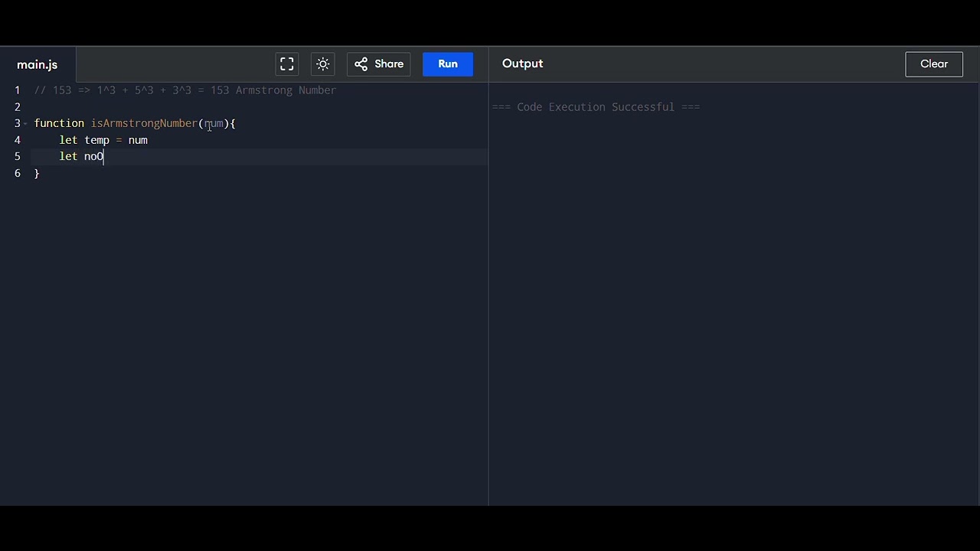Click 'isArmstrongNumber' function name
This screenshot has height=551, width=980.
tap(144, 123)
